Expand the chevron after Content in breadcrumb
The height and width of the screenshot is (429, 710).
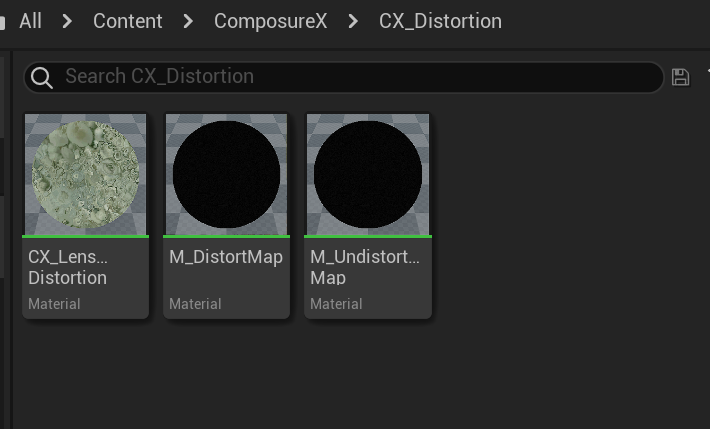coord(188,21)
